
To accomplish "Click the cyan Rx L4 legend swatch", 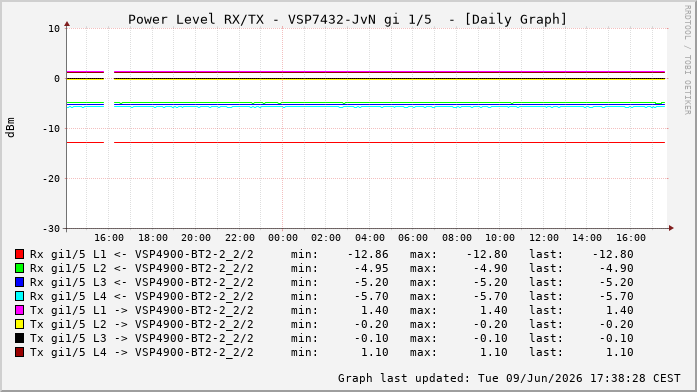I will coord(20,296).
